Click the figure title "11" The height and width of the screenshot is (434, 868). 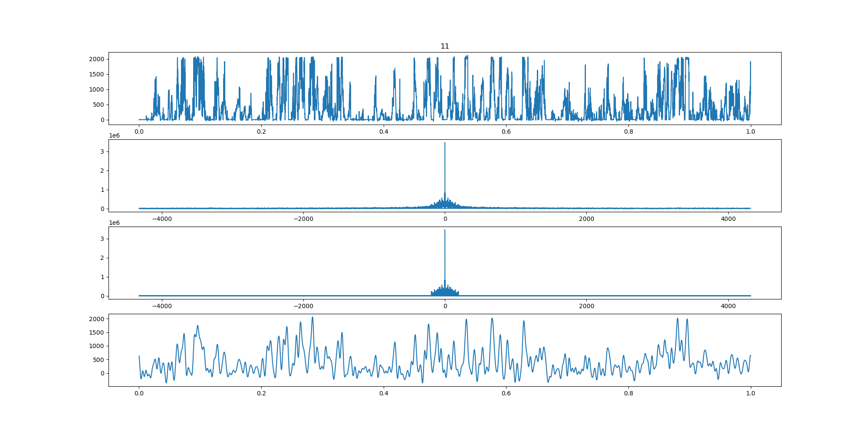pyautogui.click(x=445, y=46)
